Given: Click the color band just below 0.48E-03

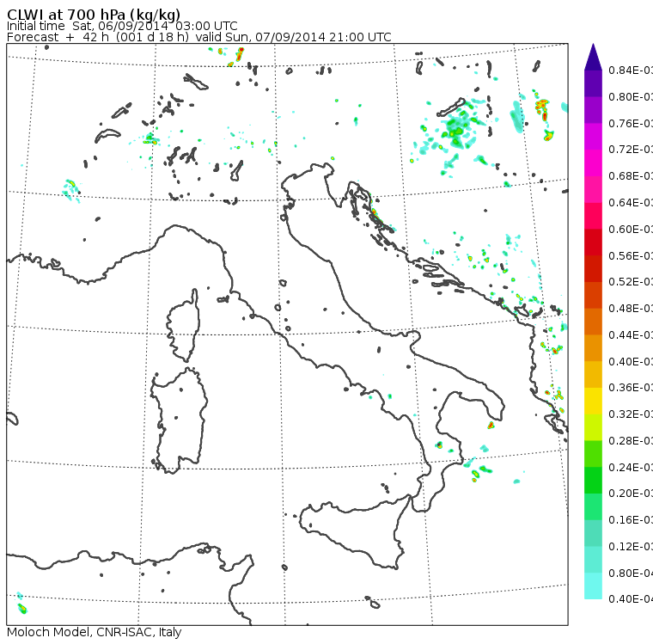Looking at the screenshot, I should pyautogui.click(x=593, y=322).
